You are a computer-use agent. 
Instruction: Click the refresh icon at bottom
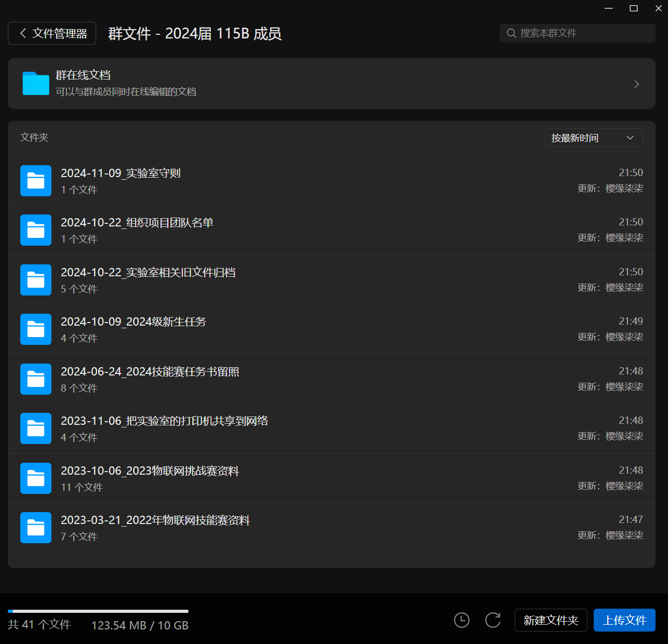coord(492,620)
